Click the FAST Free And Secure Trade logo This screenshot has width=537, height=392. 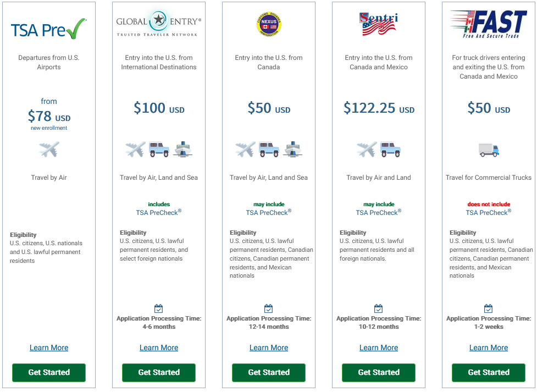click(488, 23)
